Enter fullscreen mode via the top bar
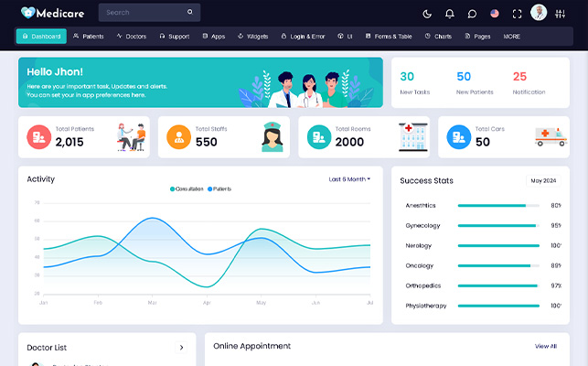 pos(518,14)
